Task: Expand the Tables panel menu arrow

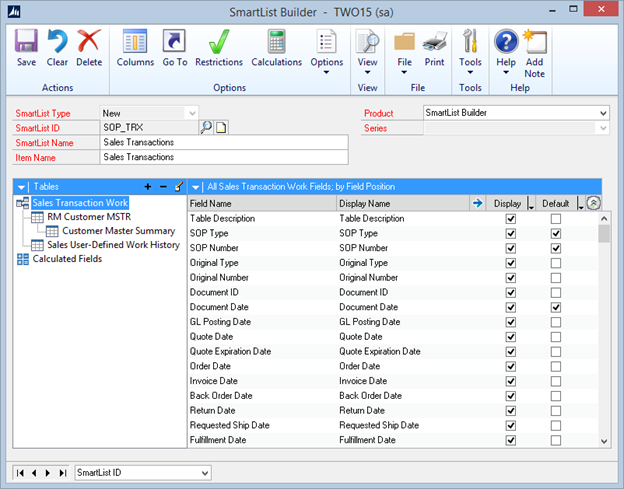Action: (21, 187)
